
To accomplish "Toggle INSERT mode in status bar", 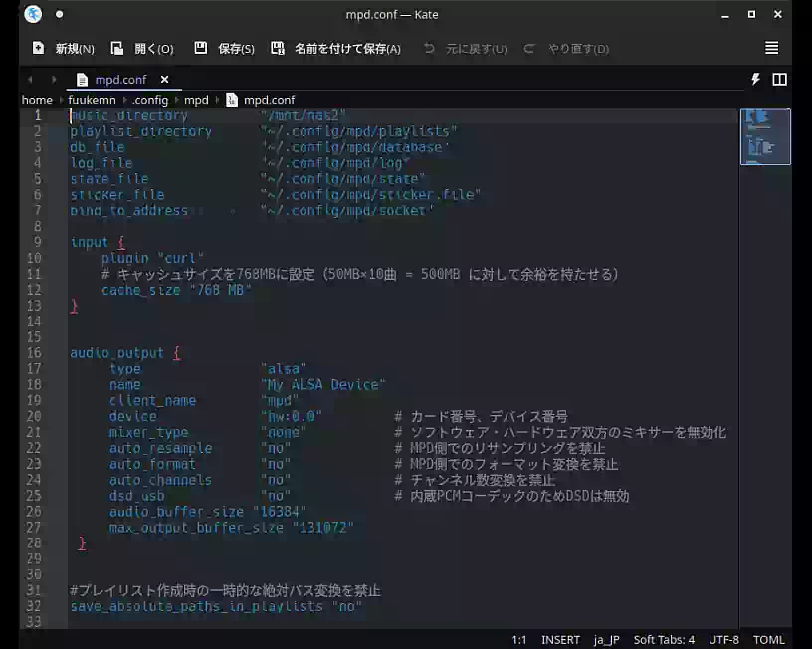I will click(560, 640).
